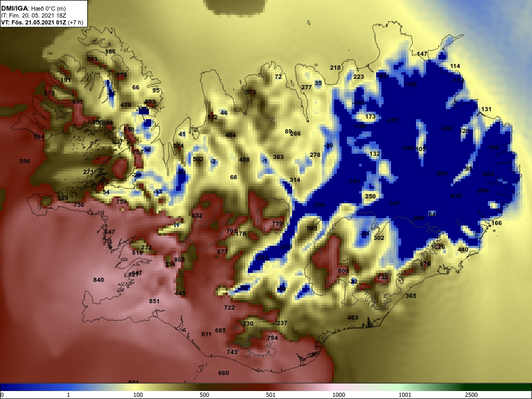Click the map value 800
Viewport: 532px width, 399px height.
[343, 271]
